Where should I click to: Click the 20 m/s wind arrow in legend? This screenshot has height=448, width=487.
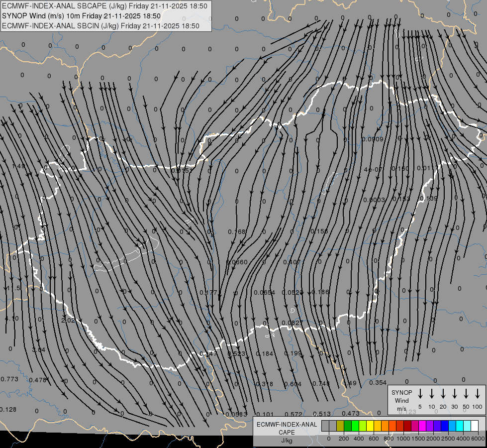pyautogui.click(x=443, y=394)
